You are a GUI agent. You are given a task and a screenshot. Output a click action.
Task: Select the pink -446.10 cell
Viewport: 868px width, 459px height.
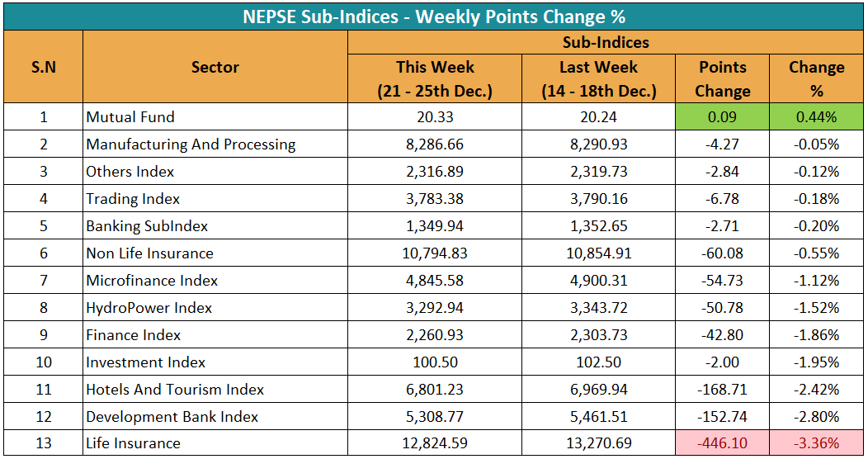pos(722,443)
